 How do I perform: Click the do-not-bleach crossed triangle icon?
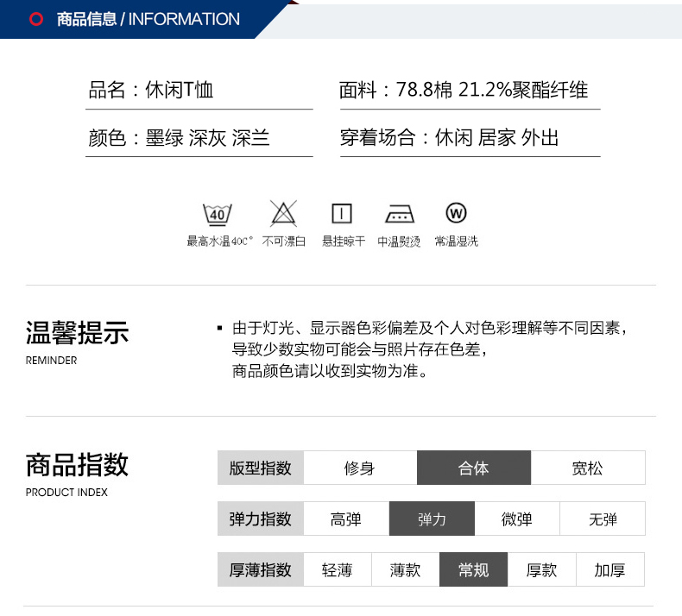(283, 213)
